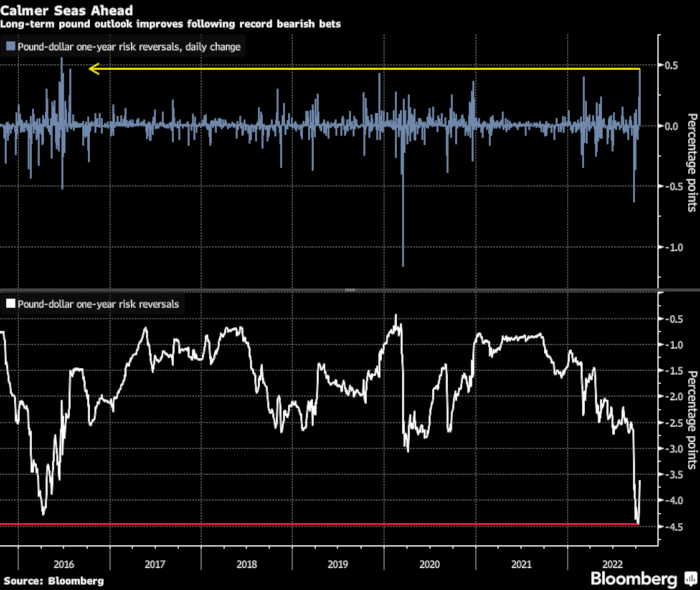Select the 2019 label on time axis
The height and width of the screenshot is (590, 700).
coord(338,564)
